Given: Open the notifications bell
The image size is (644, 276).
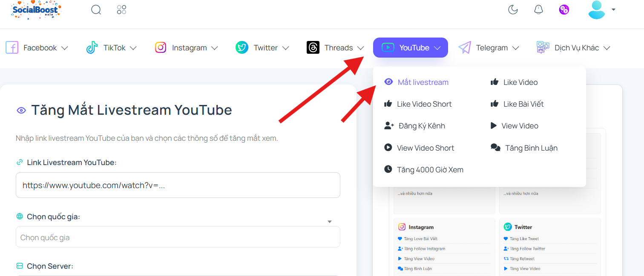Looking at the screenshot, I should [538, 9].
